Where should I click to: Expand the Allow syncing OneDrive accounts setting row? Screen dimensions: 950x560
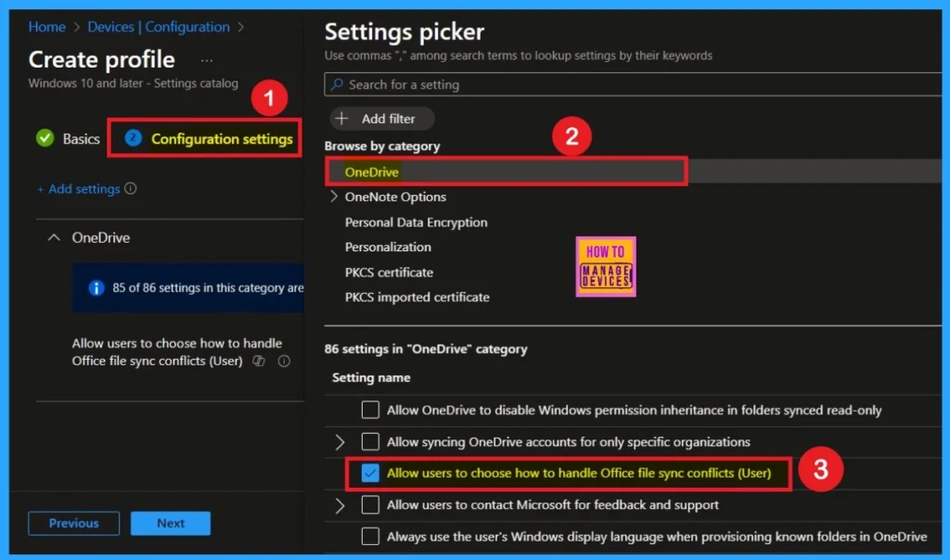pos(340,442)
